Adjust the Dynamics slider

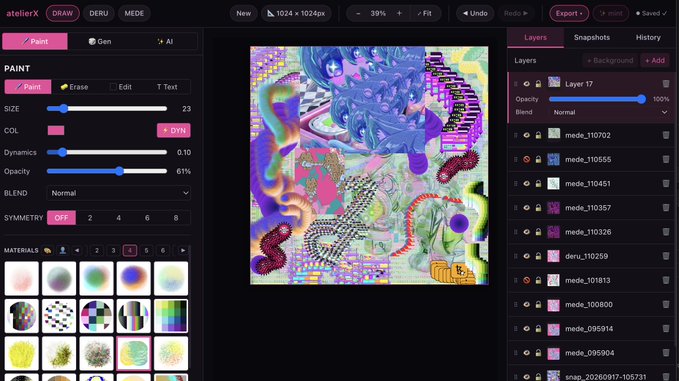click(x=107, y=152)
